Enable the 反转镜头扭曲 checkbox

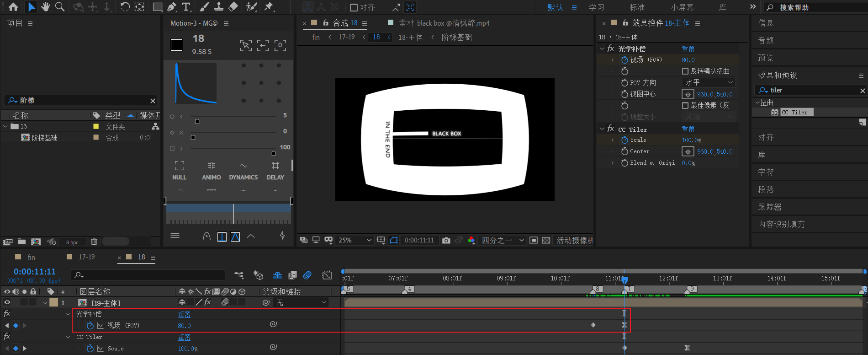point(685,71)
